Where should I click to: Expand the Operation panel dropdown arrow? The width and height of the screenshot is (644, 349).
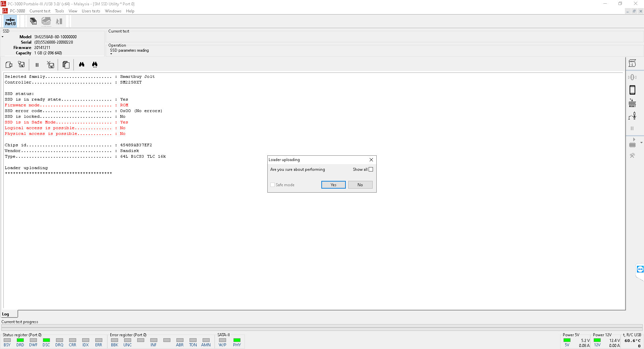pyautogui.click(x=111, y=54)
